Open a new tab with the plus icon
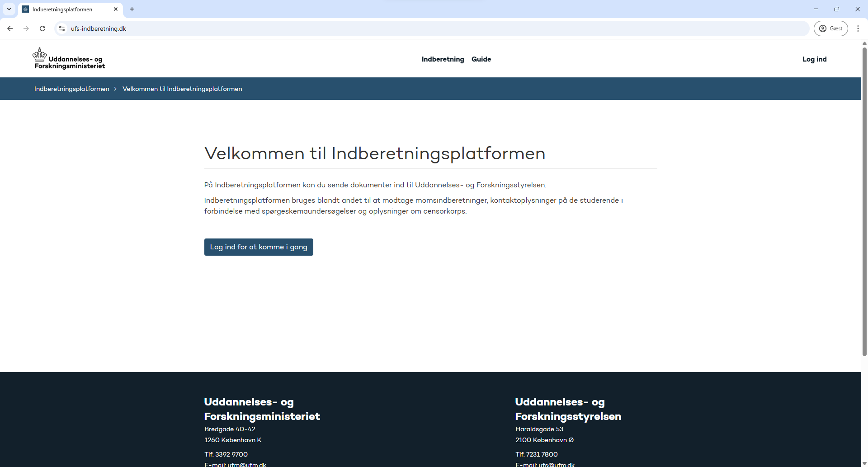Viewport: 868px width, 467px height. 132,9
